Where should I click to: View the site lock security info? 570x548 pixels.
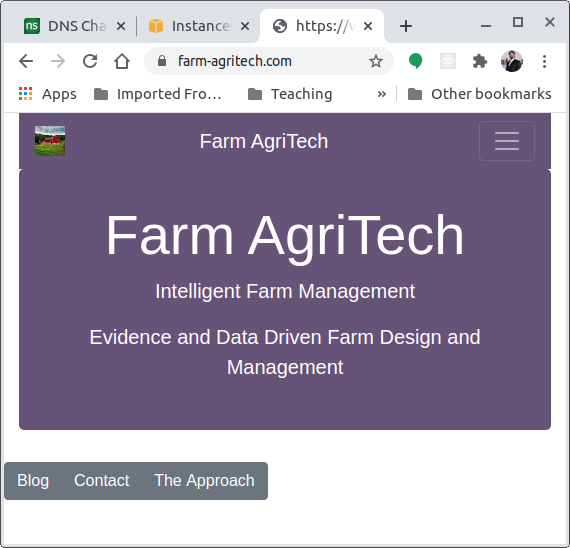(162, 61)
